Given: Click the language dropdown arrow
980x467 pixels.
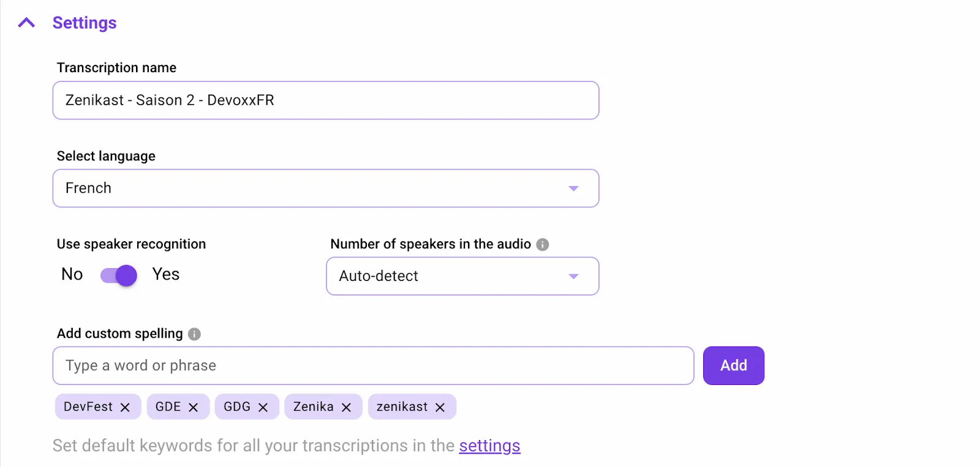Looking at the screenshot, I should (573, 189).
